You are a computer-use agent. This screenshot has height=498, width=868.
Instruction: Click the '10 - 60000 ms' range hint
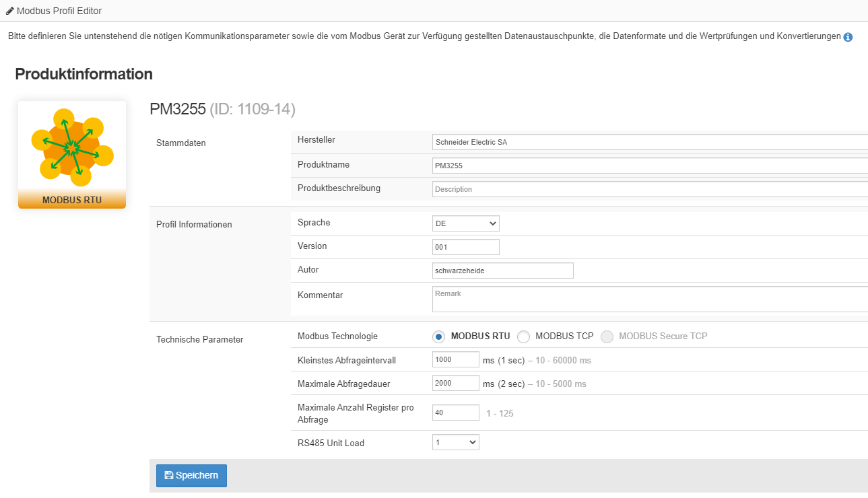(564, 360)
